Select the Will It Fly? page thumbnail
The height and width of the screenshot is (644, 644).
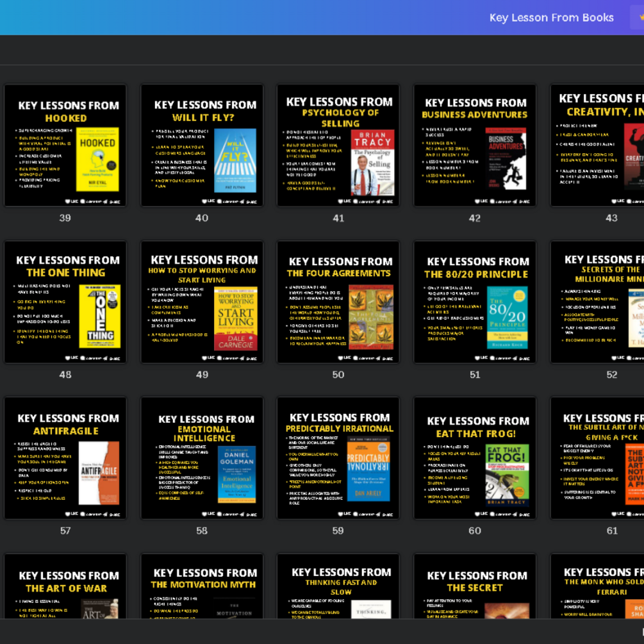(x=202, y=145)
